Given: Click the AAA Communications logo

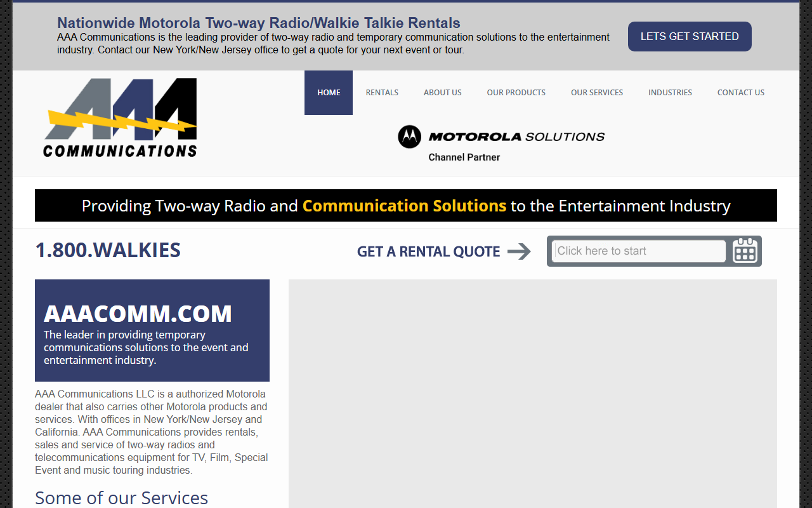Looking at the screenshot, I should pos(120,117).
